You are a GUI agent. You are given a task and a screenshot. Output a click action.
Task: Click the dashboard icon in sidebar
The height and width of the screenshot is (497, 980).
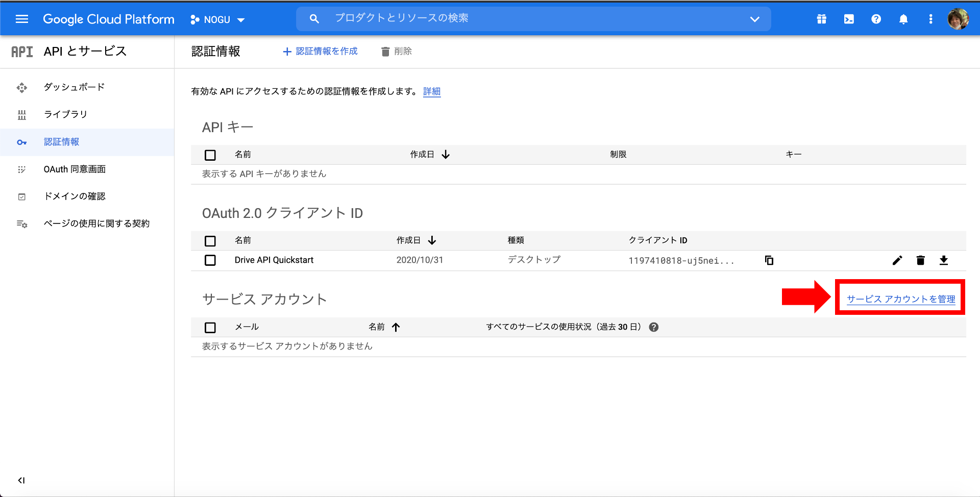22,88
